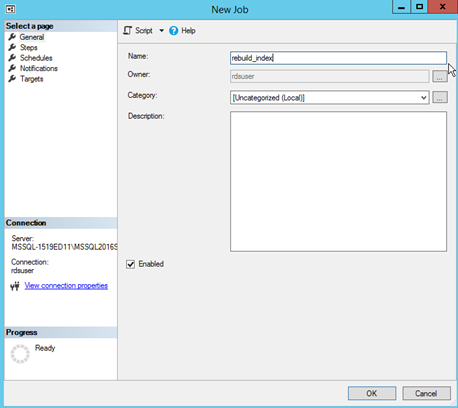Expand the Category combo box
458x408 pixels.
tap(329, 98)
